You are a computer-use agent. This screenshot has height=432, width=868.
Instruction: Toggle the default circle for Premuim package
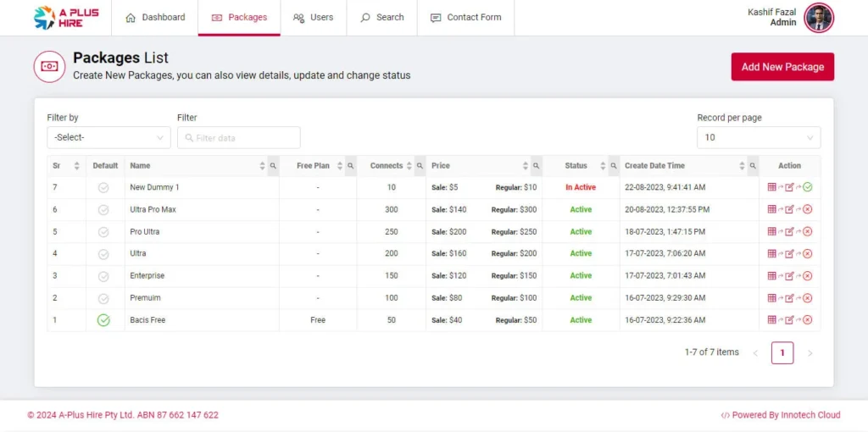point(103,298)
